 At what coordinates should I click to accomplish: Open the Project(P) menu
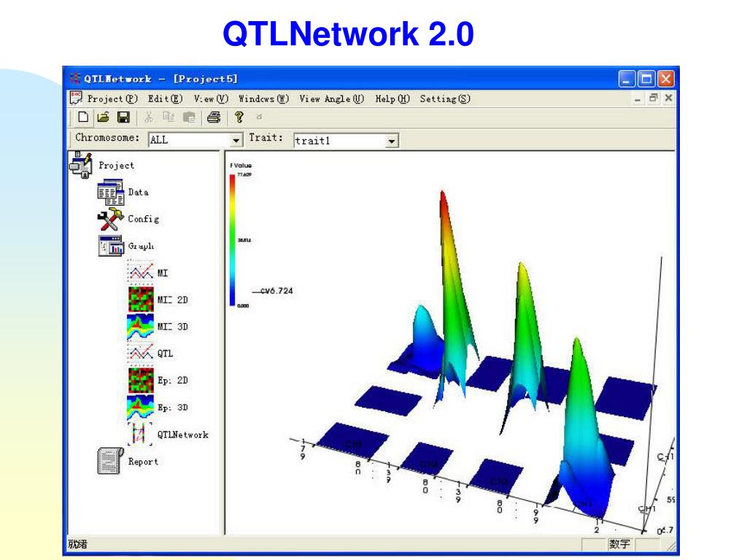pos(112,98)
